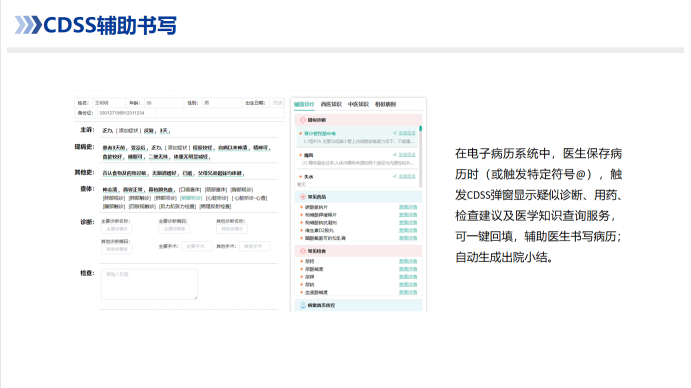Click the 主要手术 input box
This screenshot has height=388, width=691.
point(196,246)
